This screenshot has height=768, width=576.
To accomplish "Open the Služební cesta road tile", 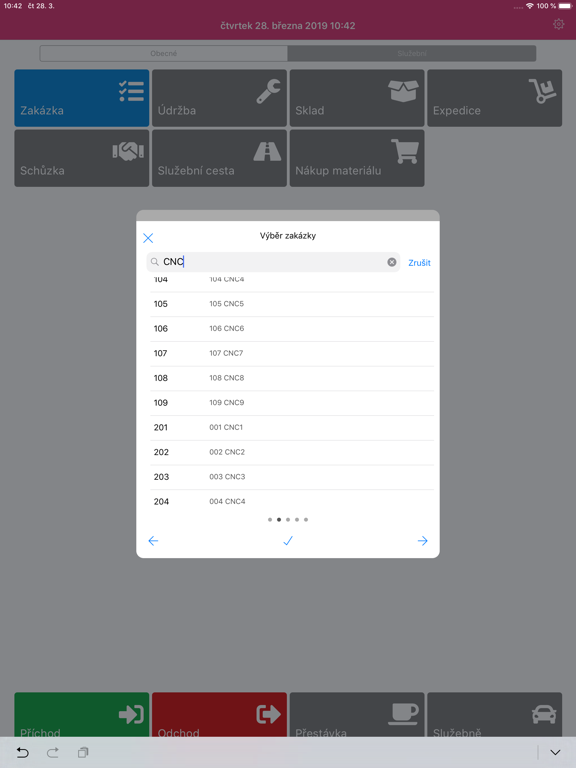I will pos(219,158).
